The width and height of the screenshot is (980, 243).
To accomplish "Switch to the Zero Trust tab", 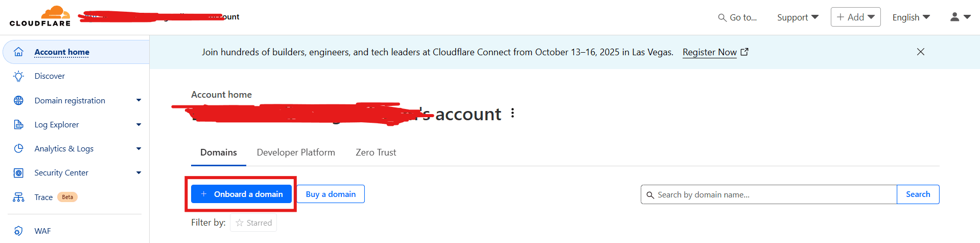I will [x=376, y=152].
